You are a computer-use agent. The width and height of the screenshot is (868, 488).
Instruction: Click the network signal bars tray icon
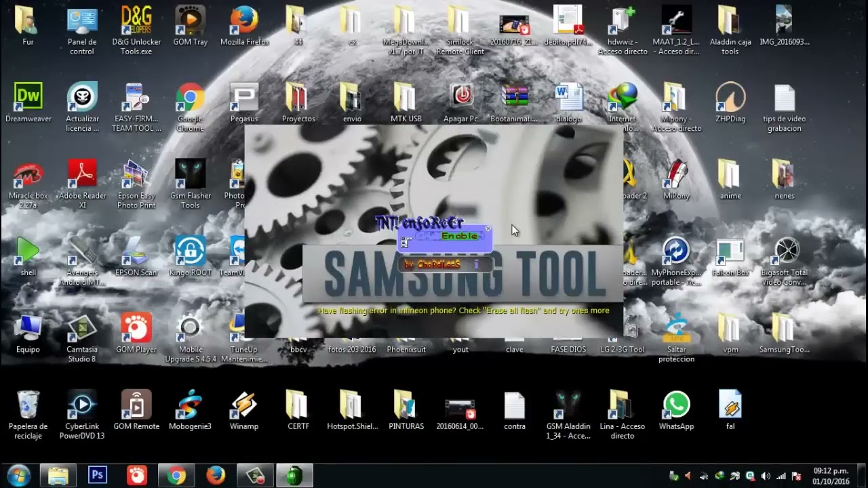pos(781,476)
